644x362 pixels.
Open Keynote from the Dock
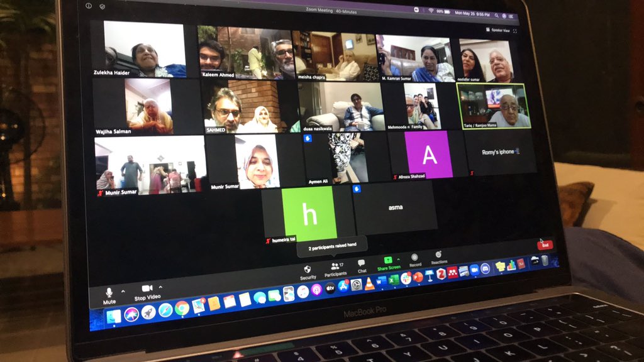(x=430, y=275)
